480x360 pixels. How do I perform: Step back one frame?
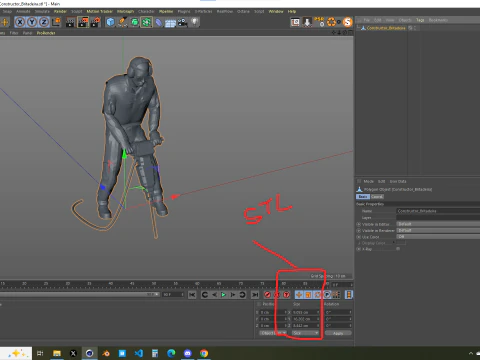click(x=214, y=295)
